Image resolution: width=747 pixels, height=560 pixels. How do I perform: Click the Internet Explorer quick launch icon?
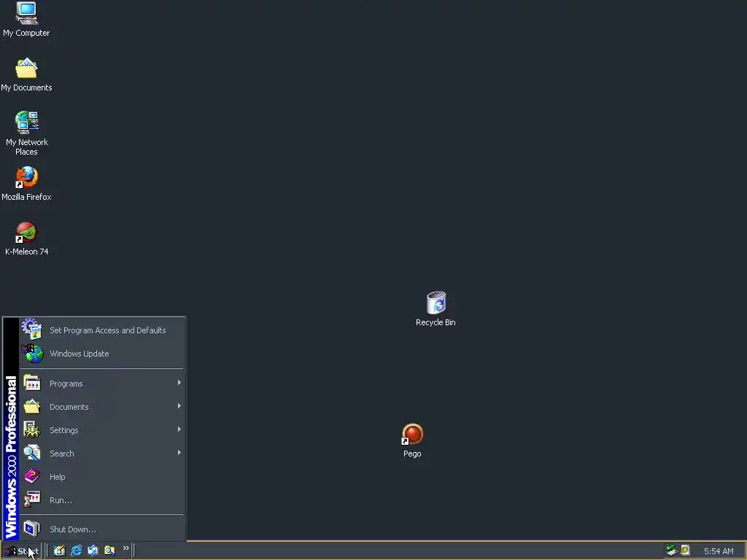(76, 551)
